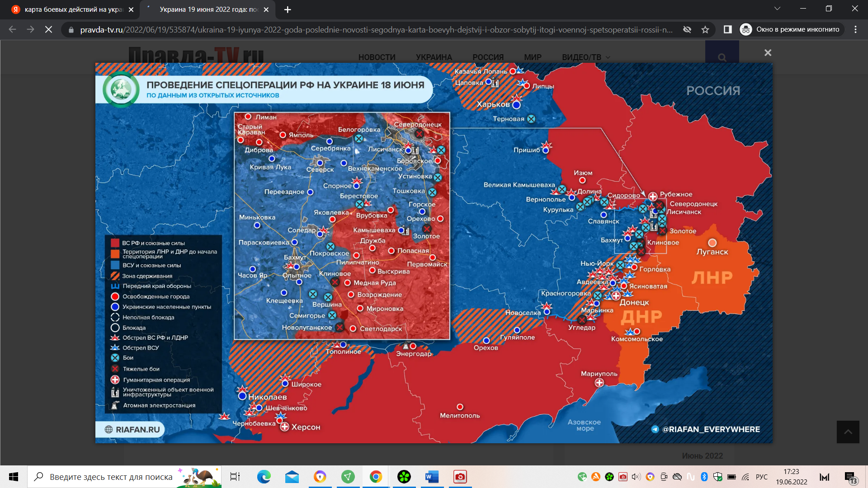Close the map image lightbox
Image resolution: width=868 pixels, height=488 pixels.
click(x=768, y=53)
